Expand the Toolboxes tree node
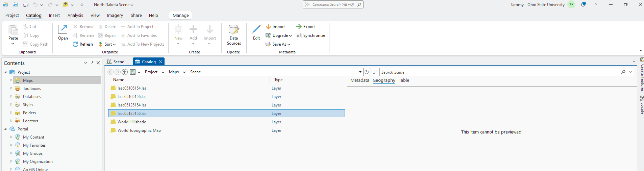 pos(11,89)
